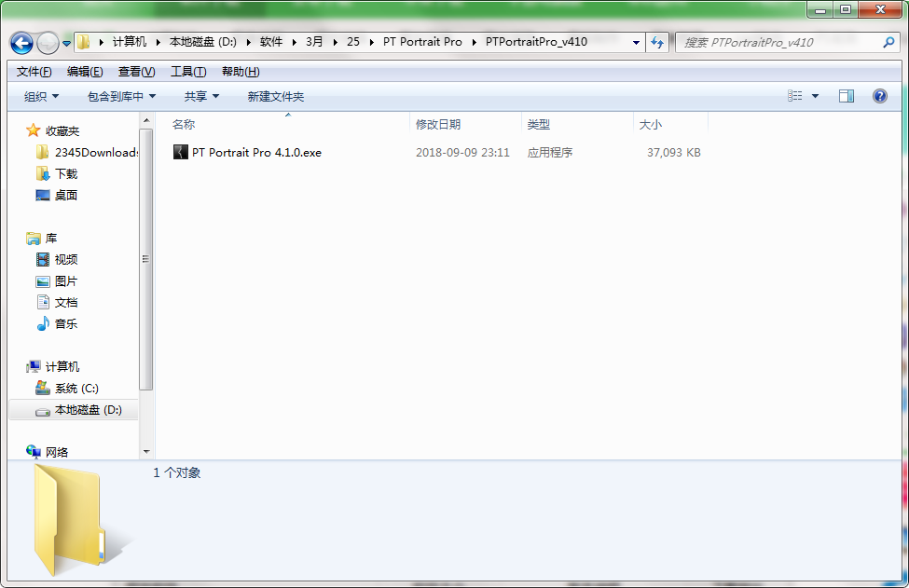Open the 工具(T) menu
The width and height of the screenshot is (909, 588).
pos(188,72)
